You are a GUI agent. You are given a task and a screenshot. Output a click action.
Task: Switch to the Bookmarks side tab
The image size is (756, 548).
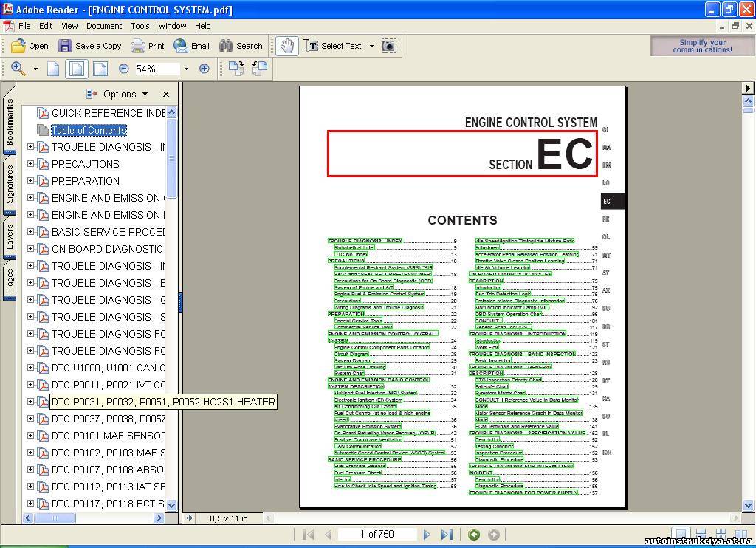(x=10, y=122)
